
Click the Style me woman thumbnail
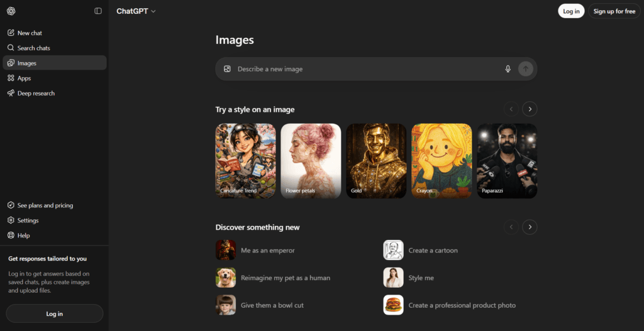(x=394, y=278)
